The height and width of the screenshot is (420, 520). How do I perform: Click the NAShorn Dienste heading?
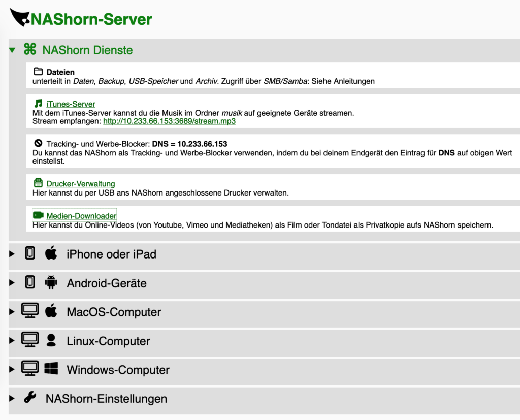pos(87,50)
